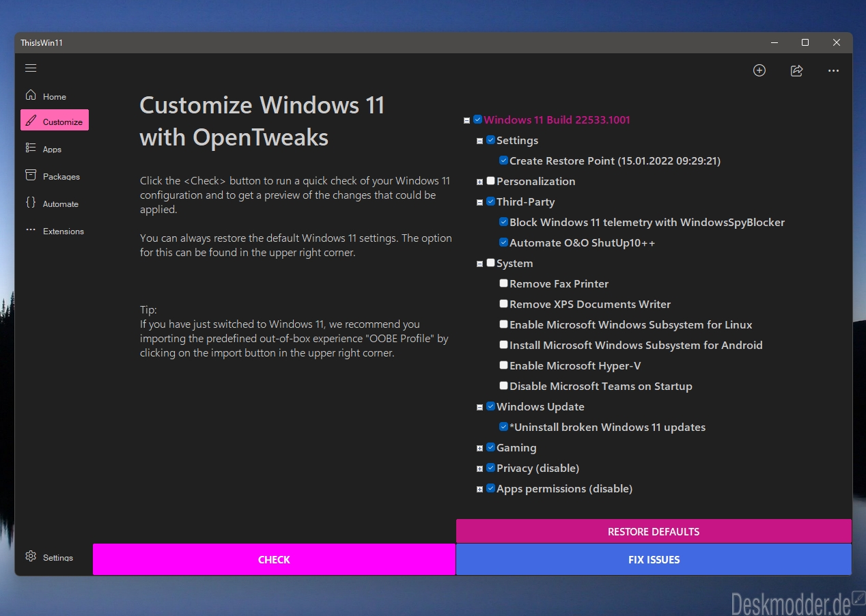Uncheck Block Windows 11 telemetry checkbox
This screenshot has width=866, height=616.
(503, 222)
